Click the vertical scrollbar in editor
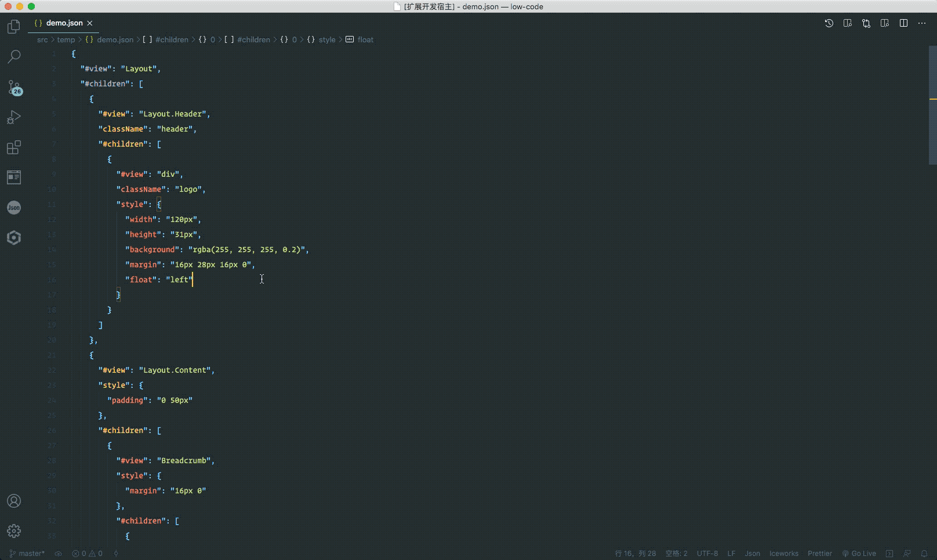 click(932, 105)
